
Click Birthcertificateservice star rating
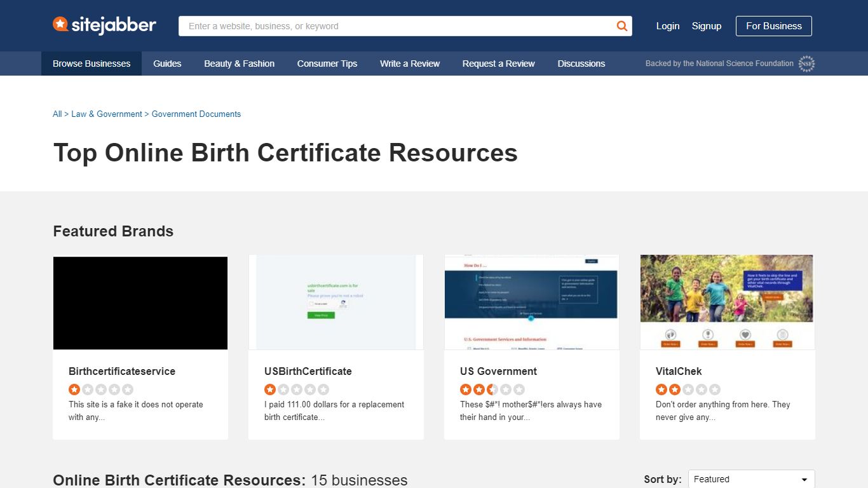(x=101, y=390)
